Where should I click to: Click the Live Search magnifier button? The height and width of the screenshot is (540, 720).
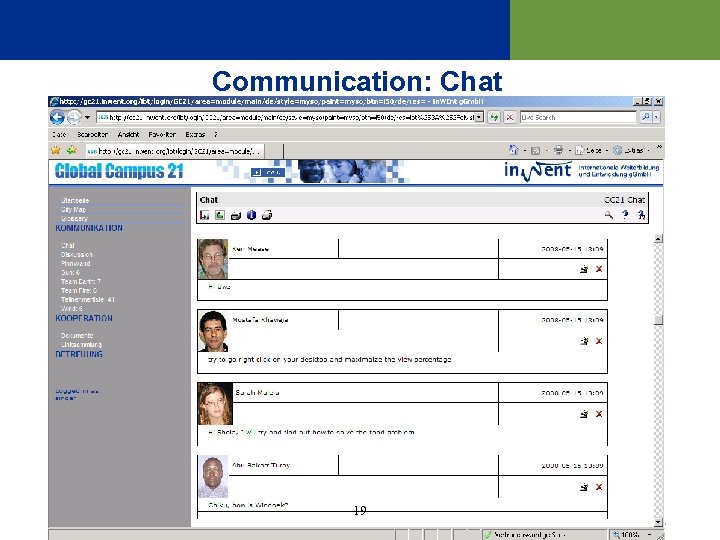[x=645, y=118]
